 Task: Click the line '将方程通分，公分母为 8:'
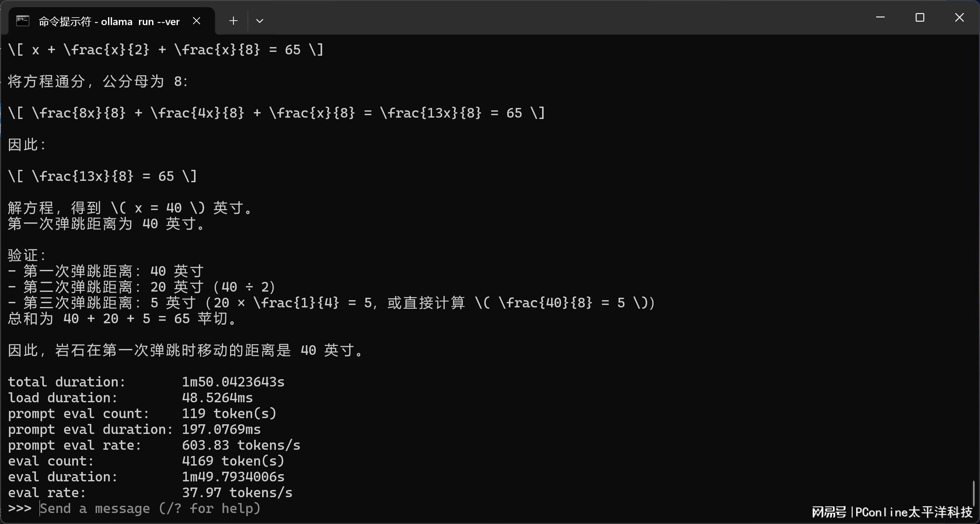tap(98, 81)
